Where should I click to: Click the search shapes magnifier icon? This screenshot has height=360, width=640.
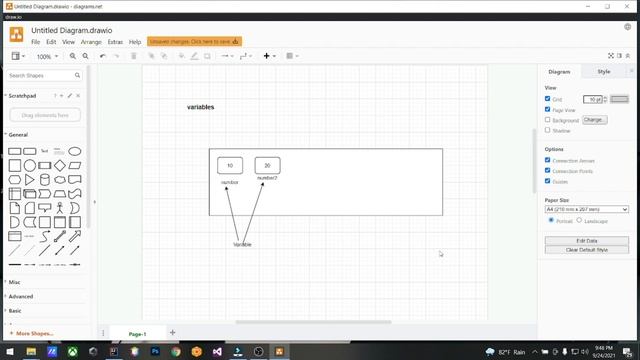tap(77, 76)
